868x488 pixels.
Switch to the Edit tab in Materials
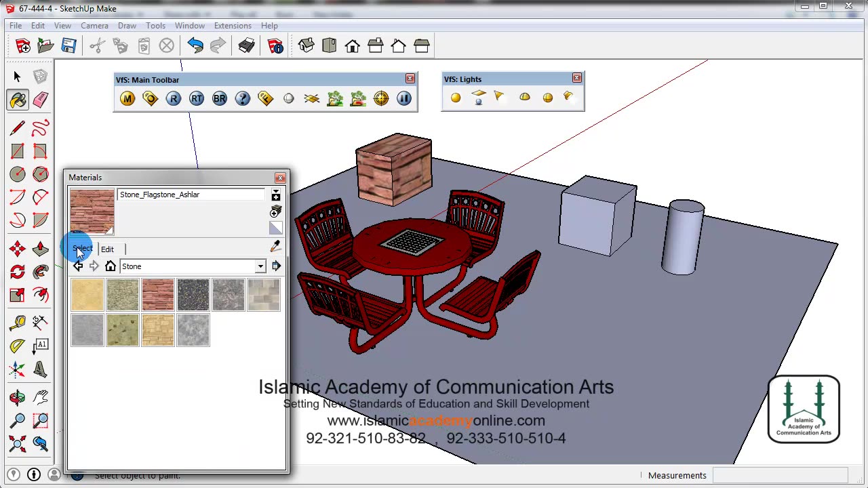(108, 249)
